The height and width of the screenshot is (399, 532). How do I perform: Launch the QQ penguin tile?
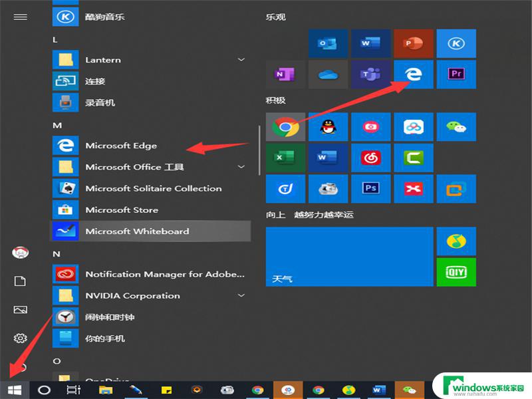click(x=328, y=127)
